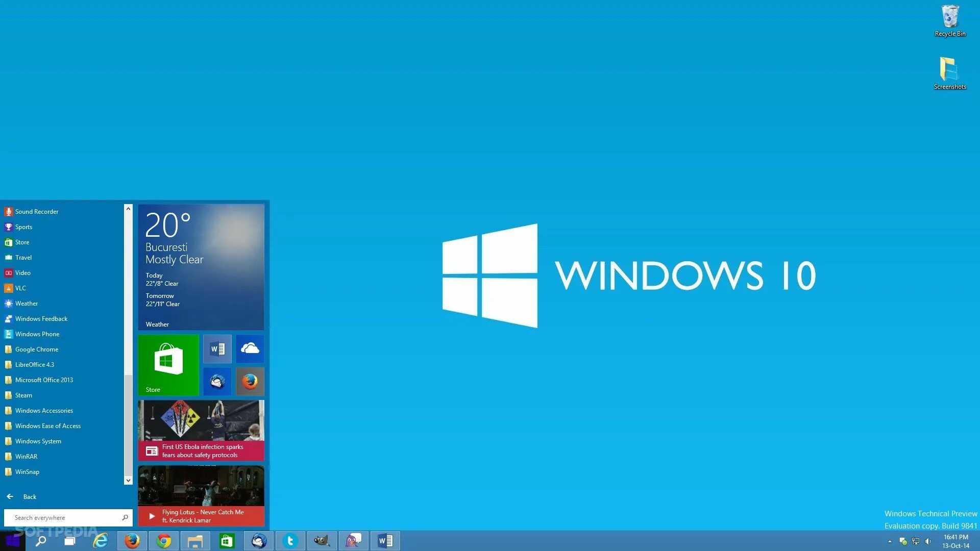Open VLC from Start menu

[x=20, y=288]
